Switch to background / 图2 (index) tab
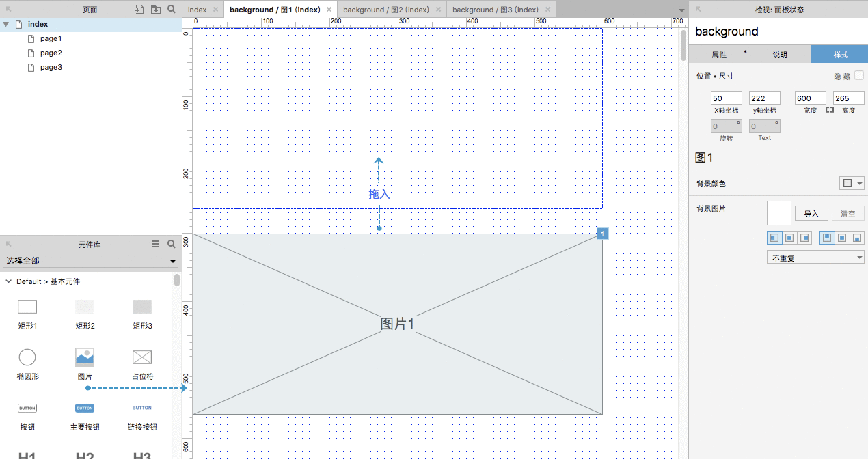 pos(386,10)
